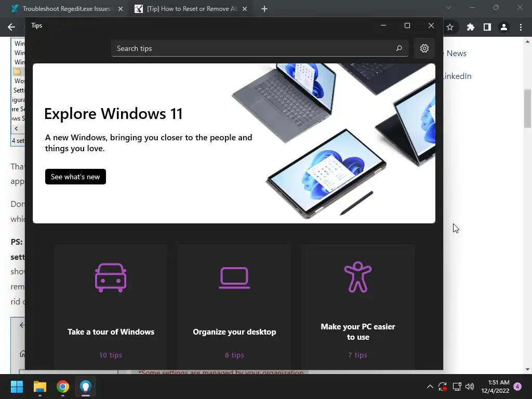Open the Take a tour of Windows card
The width and height of the screenshot is (532, 399).
coord(111,307)
